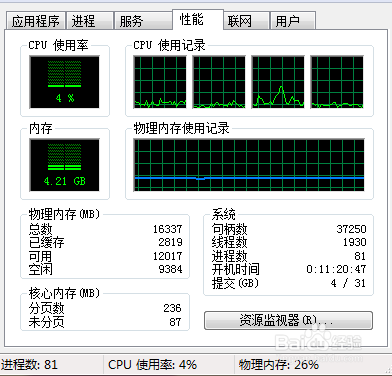Screen dimensions: 392x376
Task: Click the fourth CPU core history graph
Action: (x=337, y=82)
